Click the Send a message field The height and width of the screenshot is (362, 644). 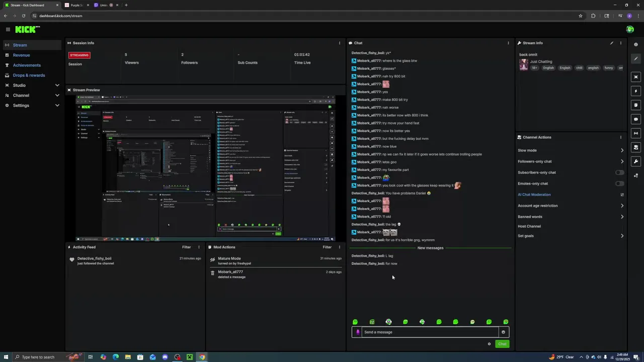(x=430, y=332)
